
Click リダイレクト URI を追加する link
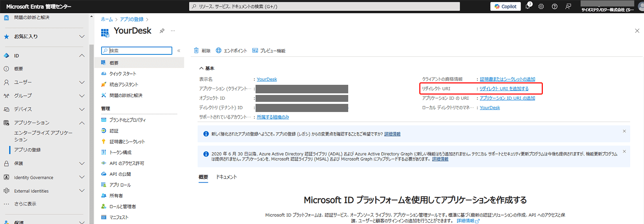[504, 88]
